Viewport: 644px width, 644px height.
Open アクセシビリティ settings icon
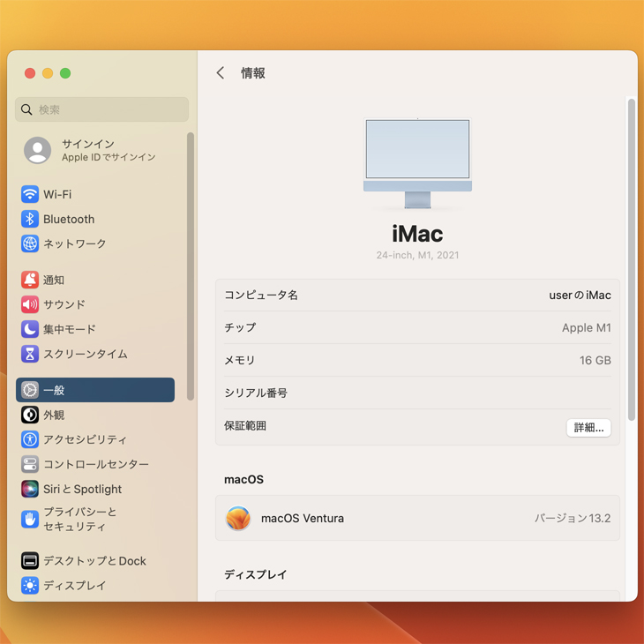pos(30,439)
